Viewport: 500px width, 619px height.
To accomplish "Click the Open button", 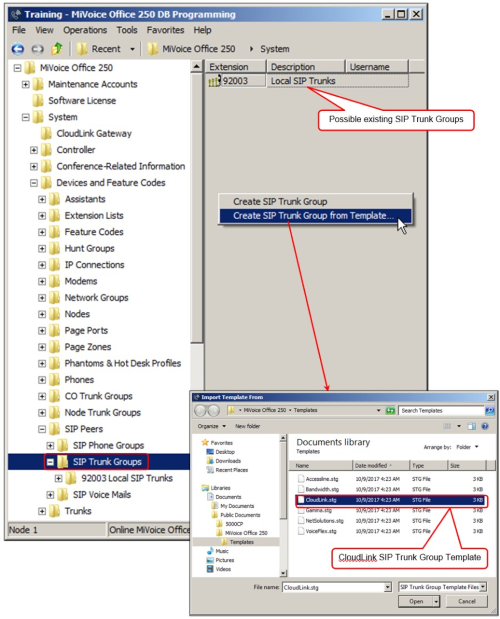I will [x=416, y=601].
